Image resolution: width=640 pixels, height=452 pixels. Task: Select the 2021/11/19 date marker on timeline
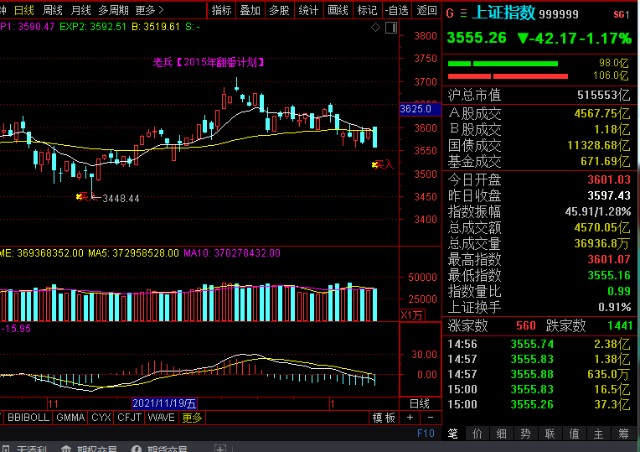pos(164,403)
